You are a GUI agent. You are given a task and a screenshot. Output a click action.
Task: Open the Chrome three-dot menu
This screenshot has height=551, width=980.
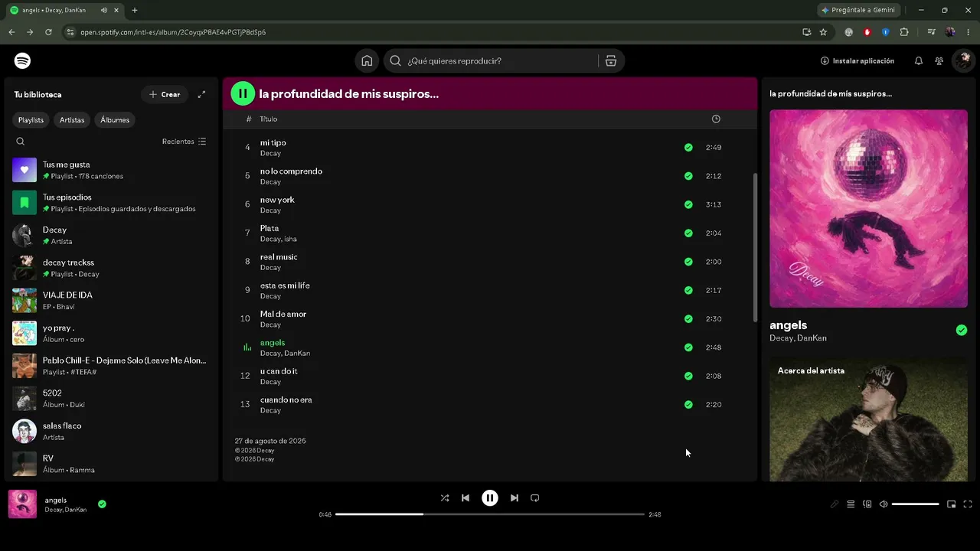click(969, 32)
